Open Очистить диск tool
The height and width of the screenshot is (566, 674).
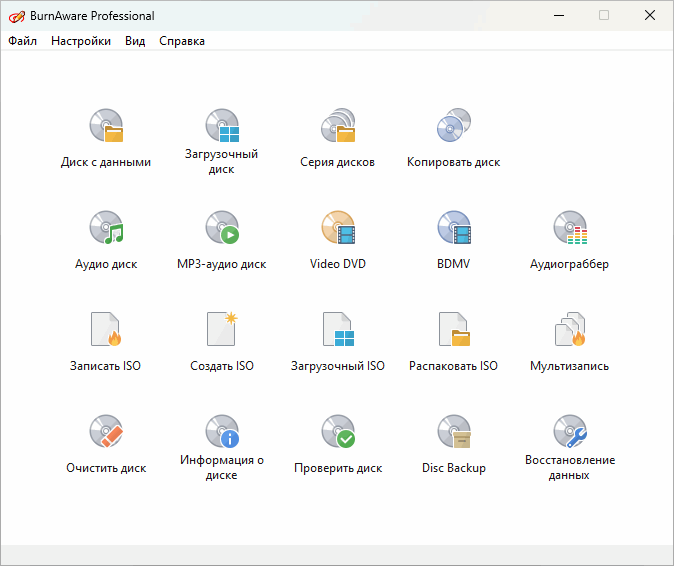click(106, 432)
